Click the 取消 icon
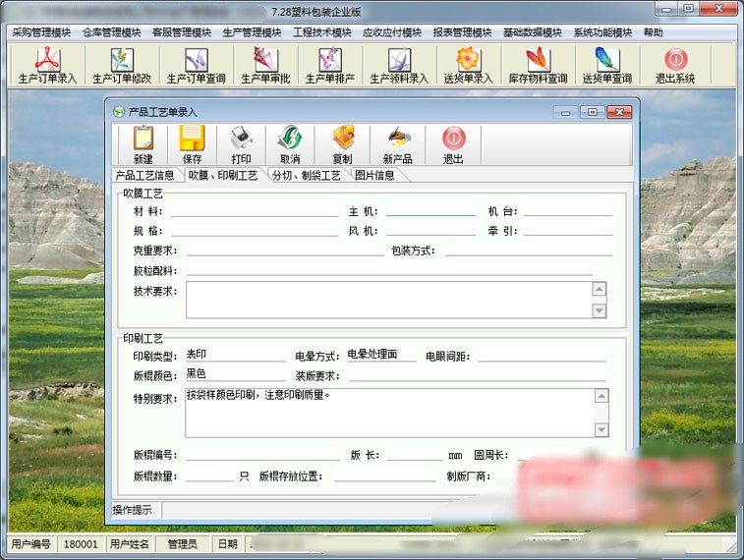This screenshot has width=744, height=560. (290, 144)
